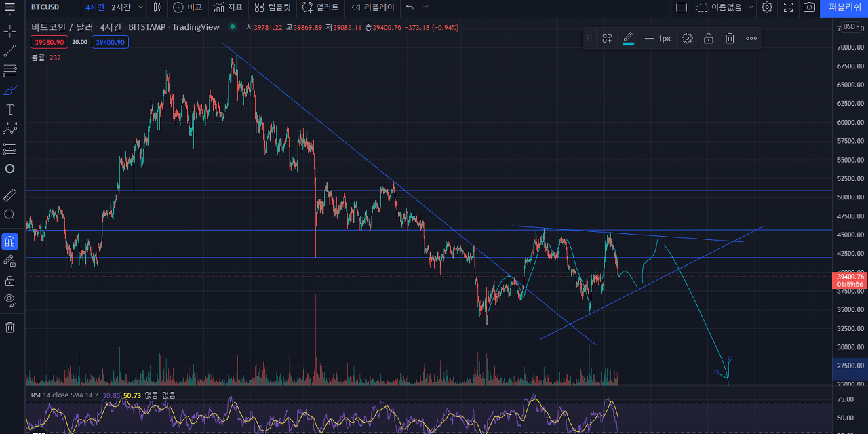Select the crosshair cursor tool
The image size is (868, 434).
point(9,31)
